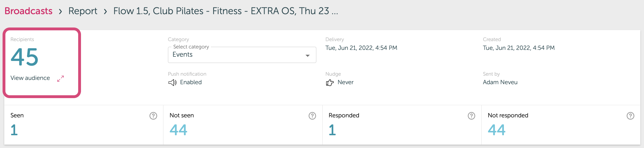This screenshot has width=644, height=148.
Task: Open the Seen count of 1
Action: click(14, 130)
